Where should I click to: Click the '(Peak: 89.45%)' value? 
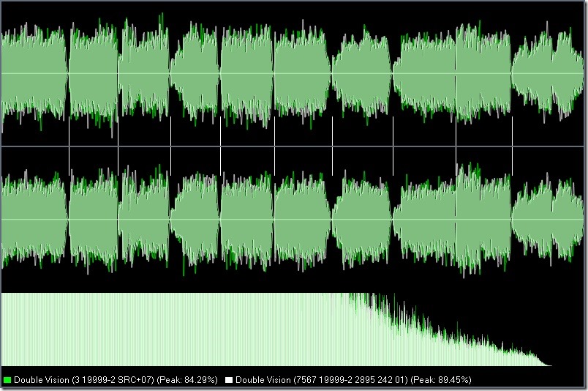(440, 380)
